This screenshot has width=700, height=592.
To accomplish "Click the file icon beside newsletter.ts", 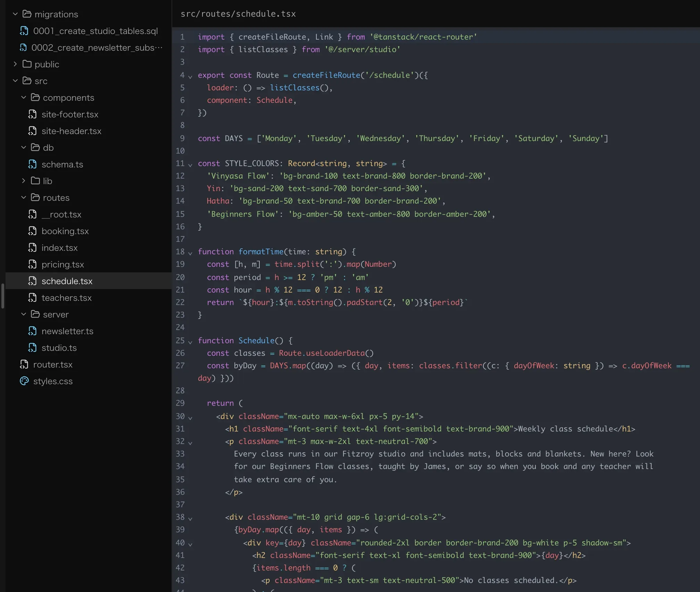I will pyautogui.click(x=32, y=331).
